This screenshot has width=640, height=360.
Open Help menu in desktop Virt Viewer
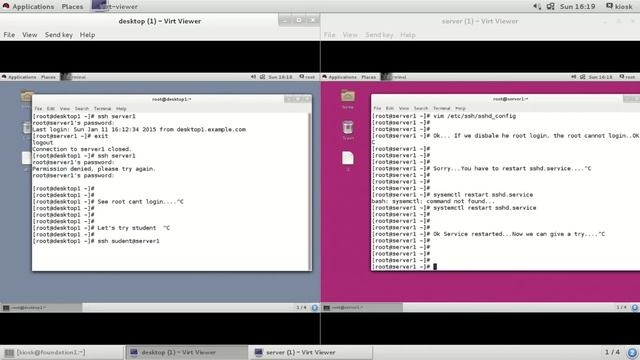click(x=87, y=35)
